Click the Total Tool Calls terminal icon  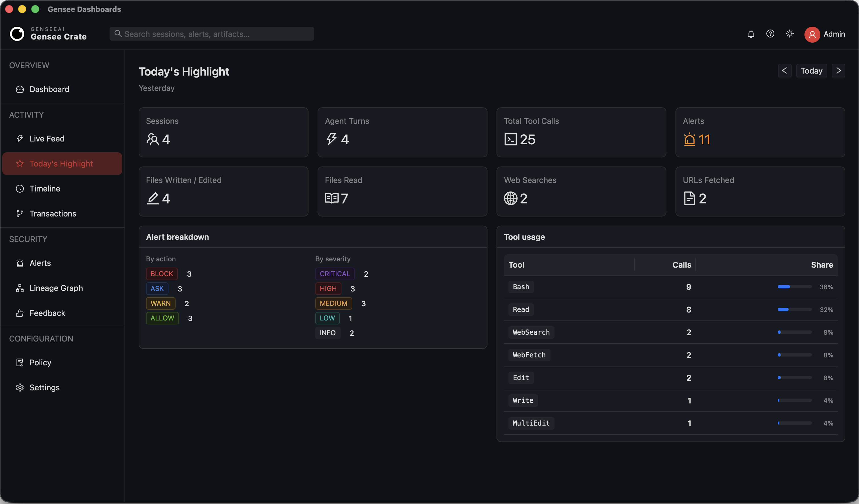coord(510,139)
